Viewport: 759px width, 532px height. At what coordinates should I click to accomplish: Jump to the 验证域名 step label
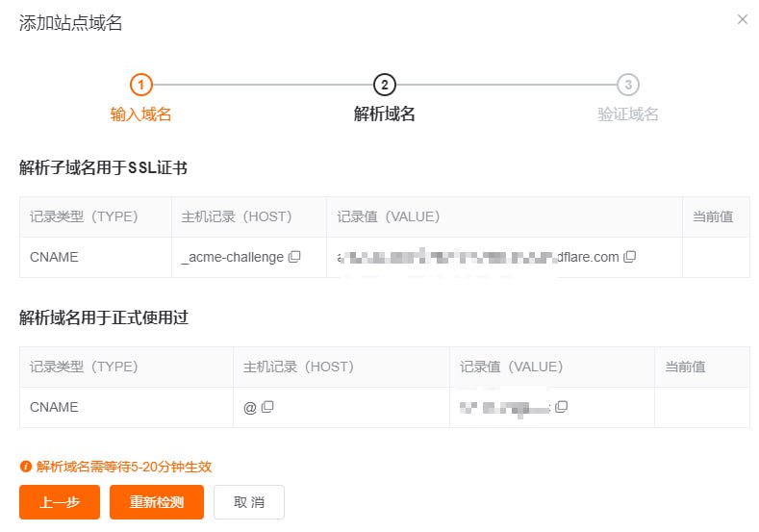tap(628, 114)
